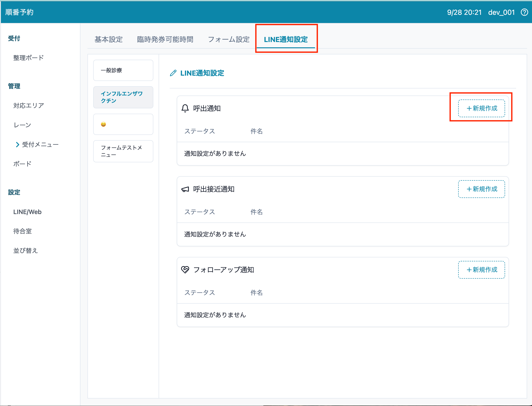Select the LINE通知設定 tab
Viewport: 532px width, 406px height.
[x=286, y=39]
